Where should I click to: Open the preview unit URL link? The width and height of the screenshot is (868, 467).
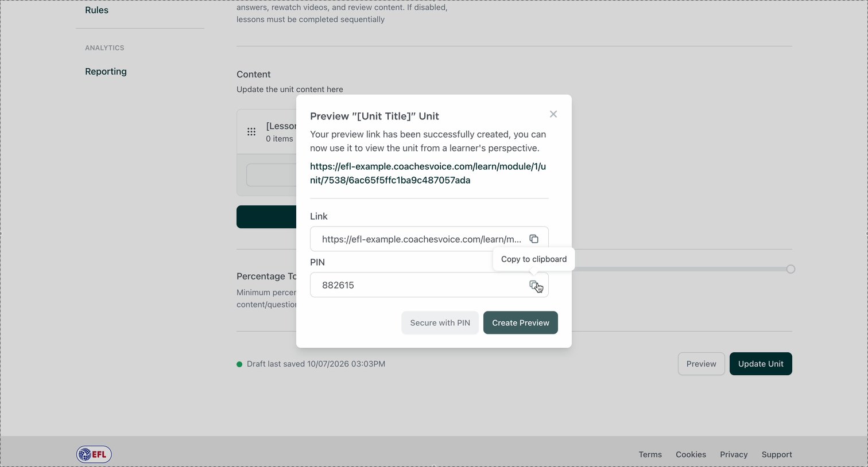point(428,173)
